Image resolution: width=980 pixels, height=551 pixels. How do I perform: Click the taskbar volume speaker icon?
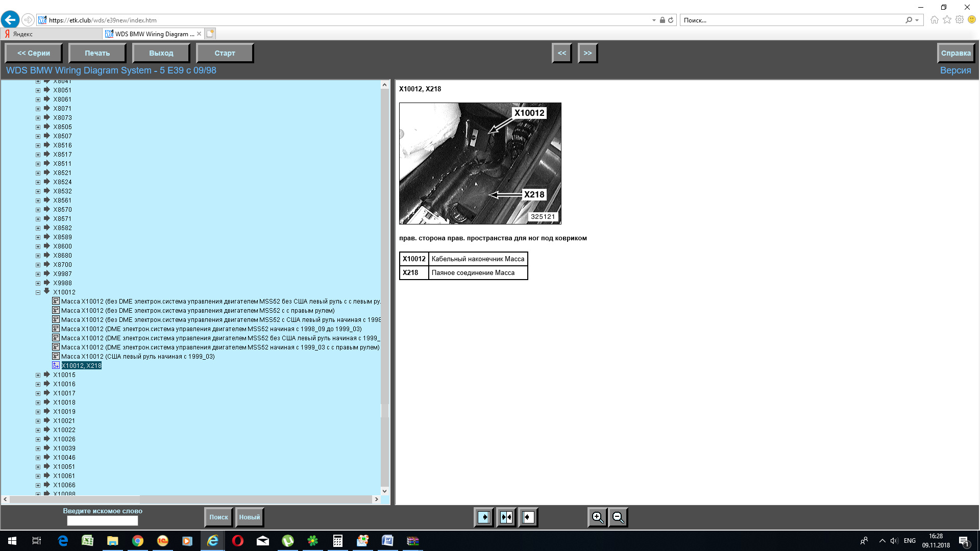pos(894,541)
